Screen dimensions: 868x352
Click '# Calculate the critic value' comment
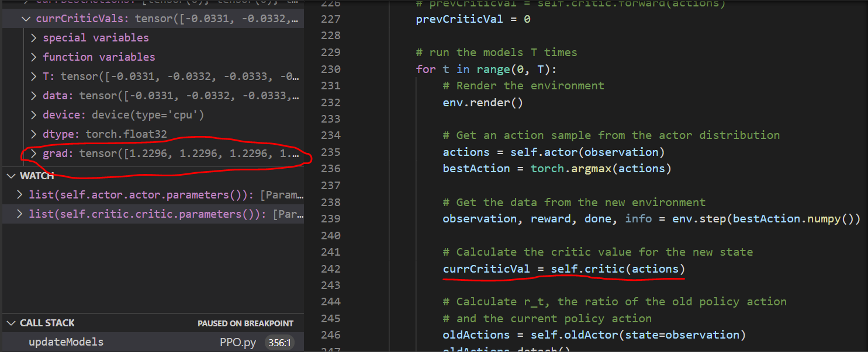point(597,252)
